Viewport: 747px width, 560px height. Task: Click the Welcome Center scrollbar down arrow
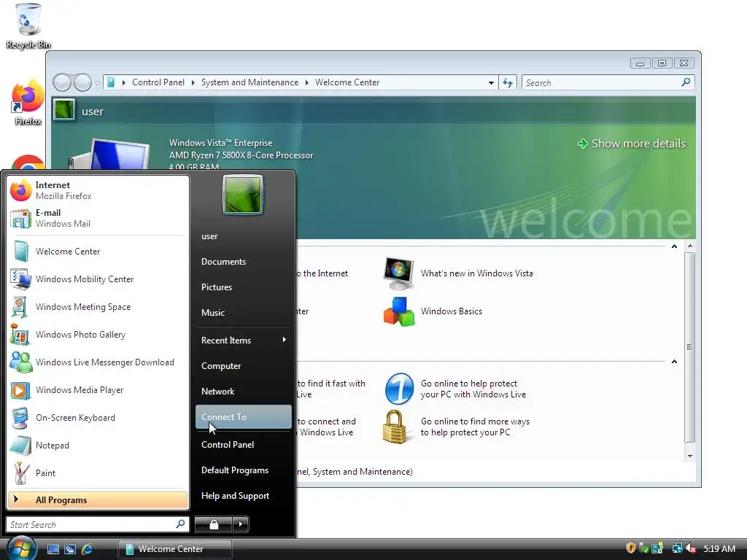point(690,456)
